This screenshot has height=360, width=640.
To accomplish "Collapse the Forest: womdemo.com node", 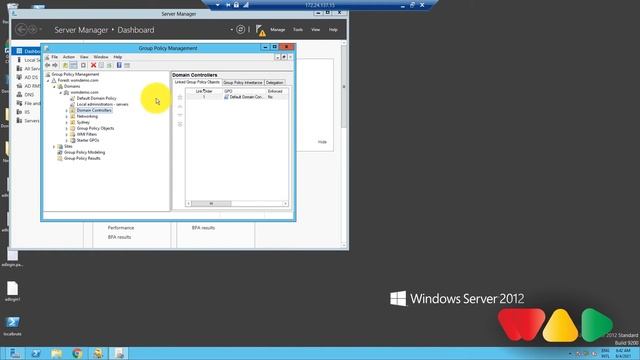I will coord(48,81).
